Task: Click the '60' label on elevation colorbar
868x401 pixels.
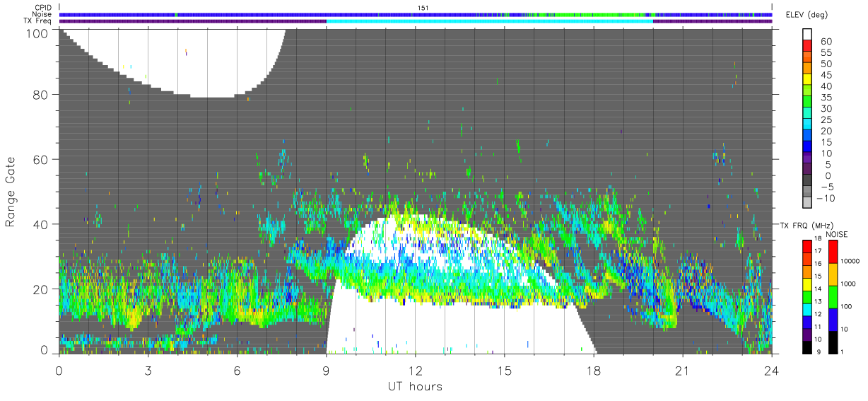Action: (826, 42)
